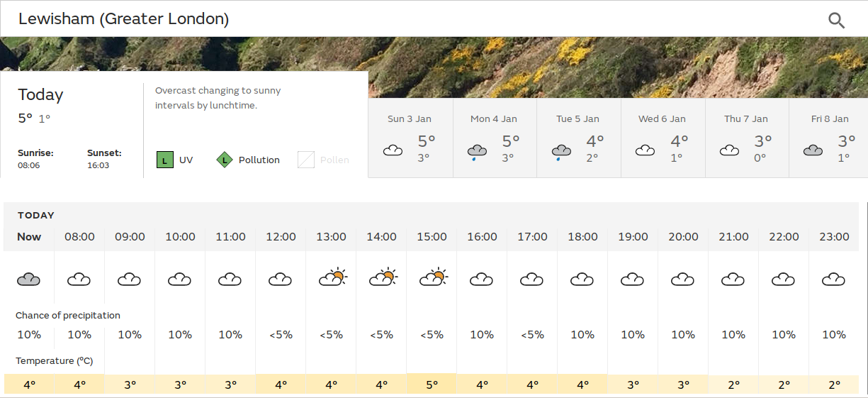The image size is (868, 398).
Task: Click the green UV level icon
Action: [165, 160]
